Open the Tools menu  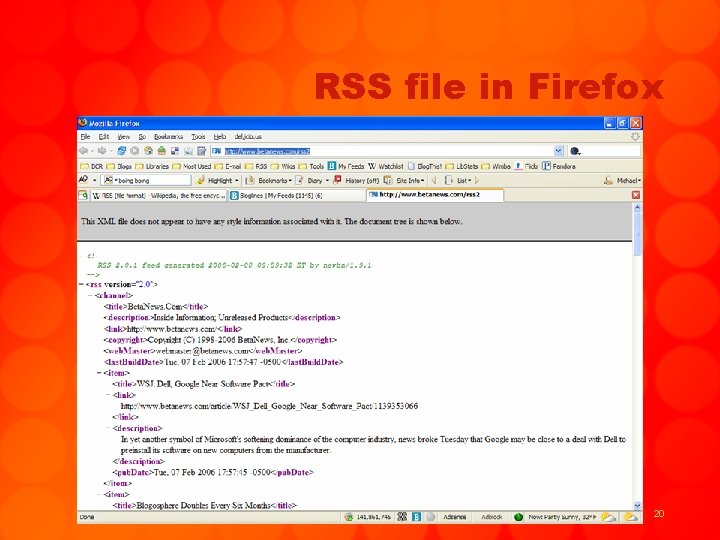[x=198, y=137]
